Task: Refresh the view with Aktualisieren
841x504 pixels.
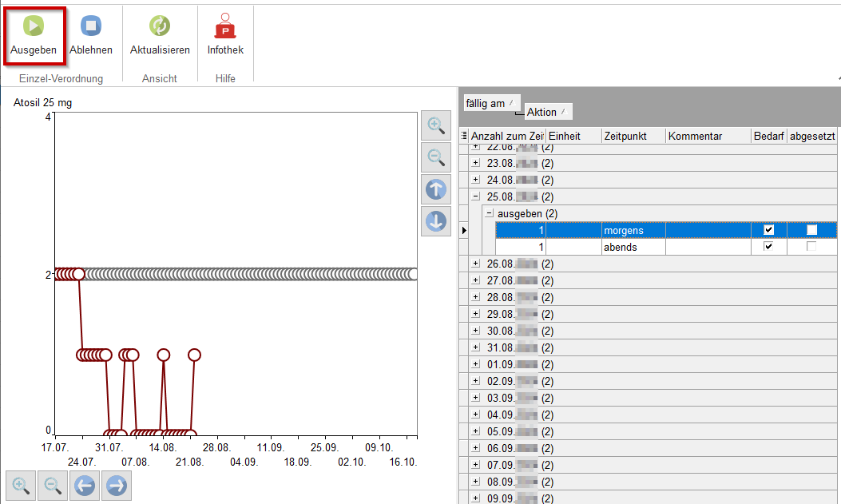Action: click(160, 26)
